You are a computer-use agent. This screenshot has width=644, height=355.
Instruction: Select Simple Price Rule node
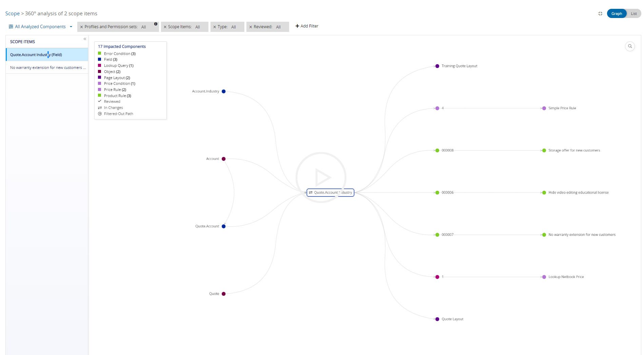click(x=544, y=108)
